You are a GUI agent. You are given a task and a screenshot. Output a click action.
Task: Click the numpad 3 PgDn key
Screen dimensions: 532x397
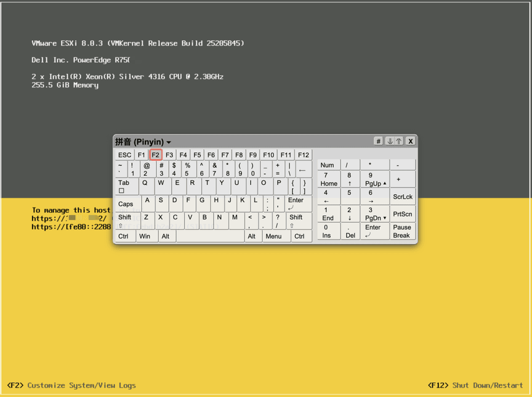375,214
